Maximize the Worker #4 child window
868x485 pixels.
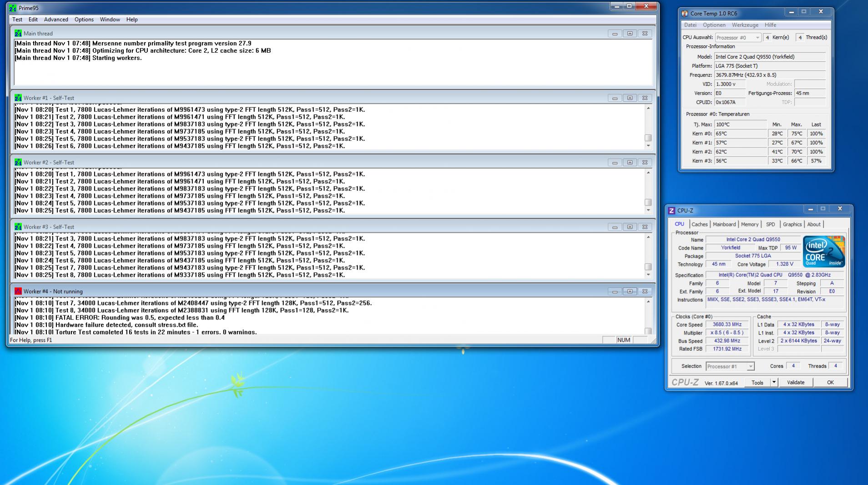(x=630, y=292)
